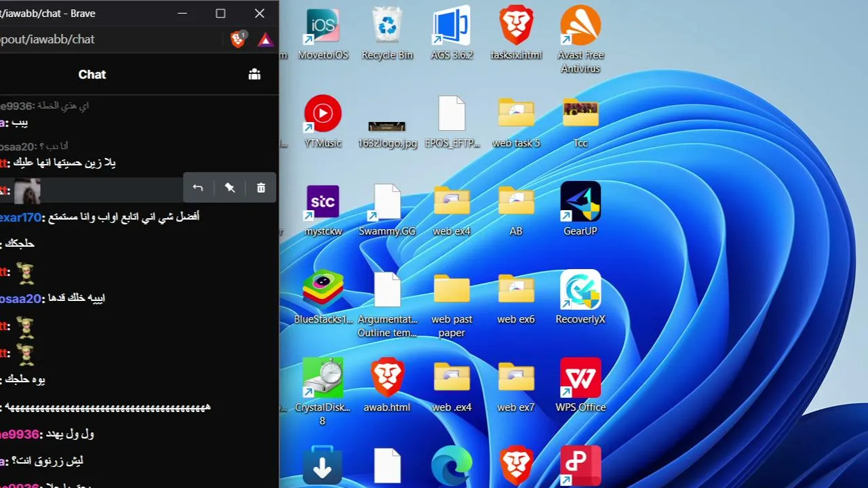The height and width of the screenshot is (488, 868).
Task: Click the Brave address bar URL
Action: (x=47, y=39)
